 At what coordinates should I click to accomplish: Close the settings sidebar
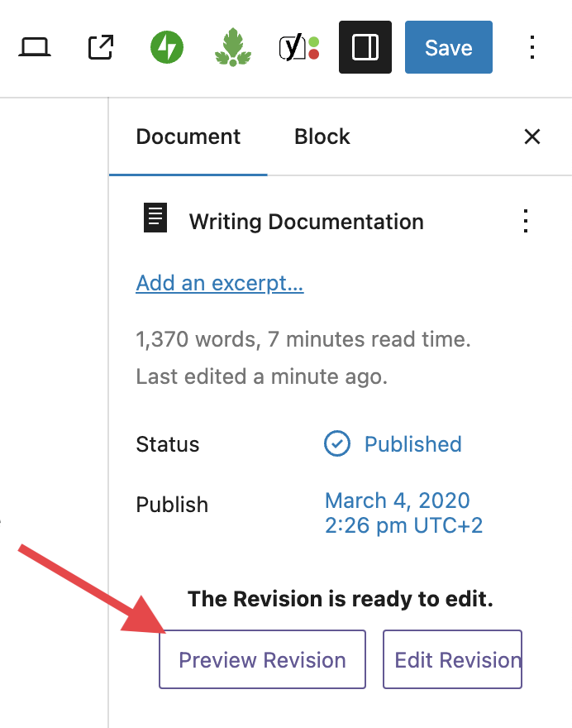tap(532, 136)
